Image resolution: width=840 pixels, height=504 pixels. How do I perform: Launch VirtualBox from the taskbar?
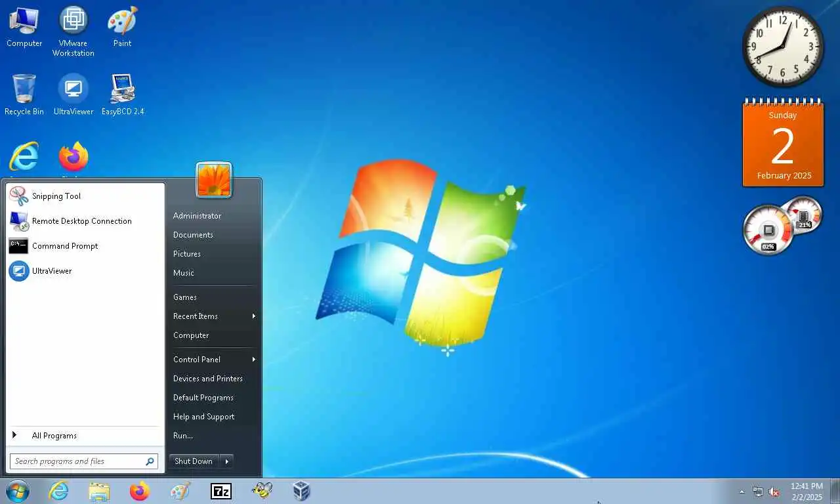point(301,491)
